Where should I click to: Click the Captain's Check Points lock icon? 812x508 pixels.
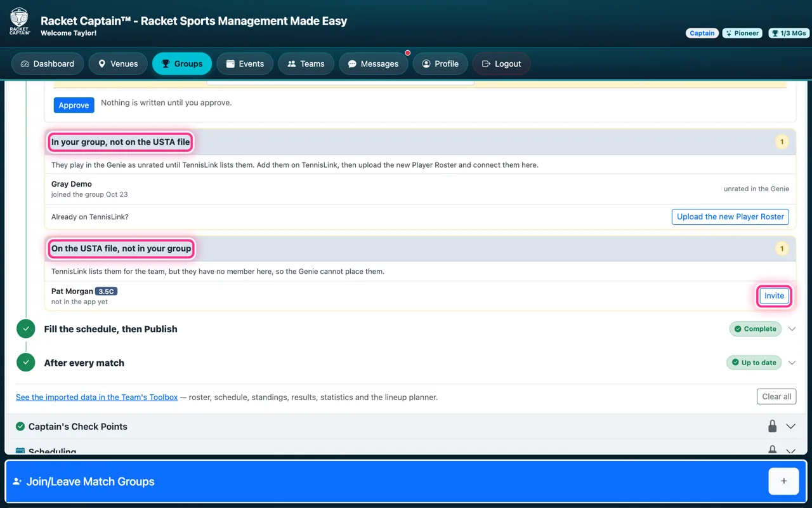(772, 426)
